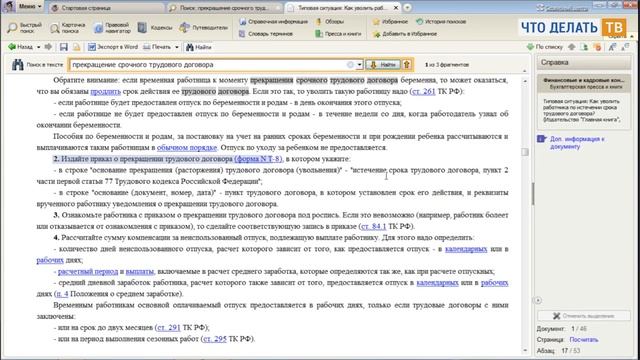Screen dimensions: 640x360
Task: Go back with Назад button
Action: [x=20, y=47]
